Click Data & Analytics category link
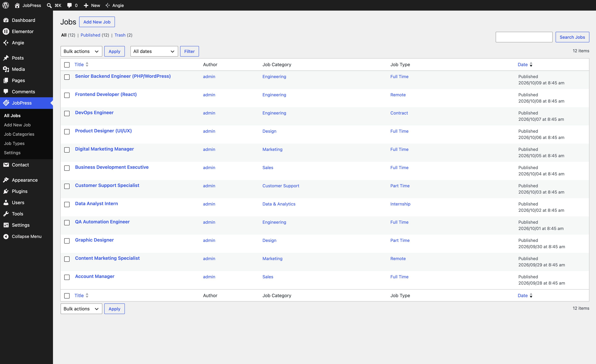 (279, 204)
